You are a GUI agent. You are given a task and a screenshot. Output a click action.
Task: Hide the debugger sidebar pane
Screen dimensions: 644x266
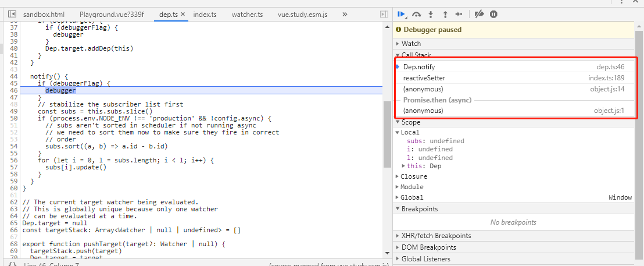coord(383,14)
